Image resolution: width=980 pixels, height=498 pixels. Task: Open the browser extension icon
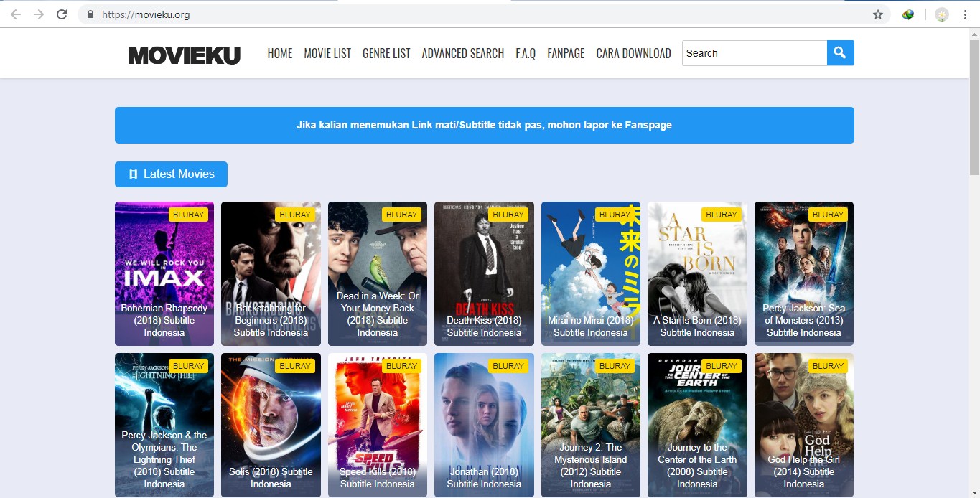(908, 14)
